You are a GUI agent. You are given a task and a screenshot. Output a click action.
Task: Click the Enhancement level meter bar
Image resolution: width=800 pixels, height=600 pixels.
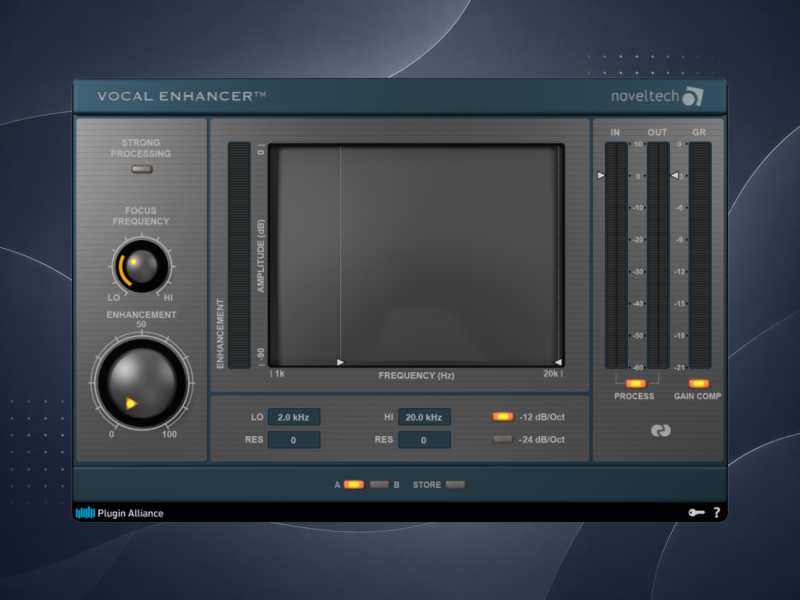pos(239,255)
